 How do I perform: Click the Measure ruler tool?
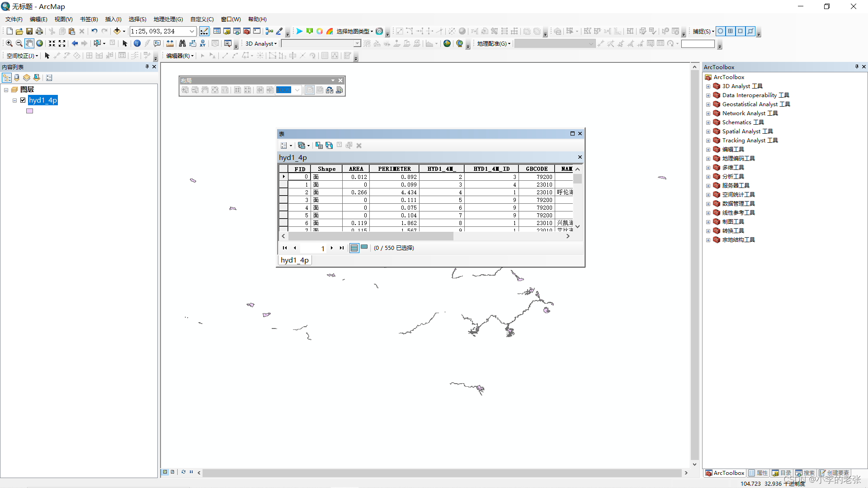(x=170, y=43)
